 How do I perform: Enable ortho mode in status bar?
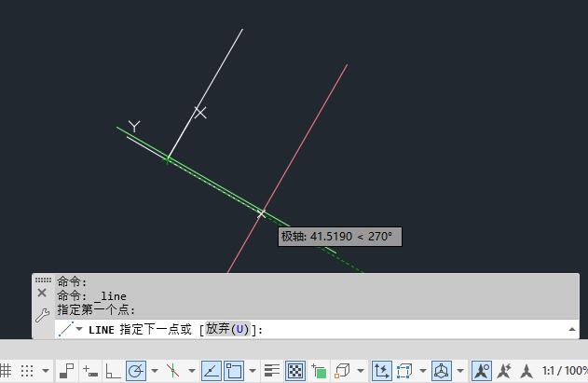pos(113,371)
